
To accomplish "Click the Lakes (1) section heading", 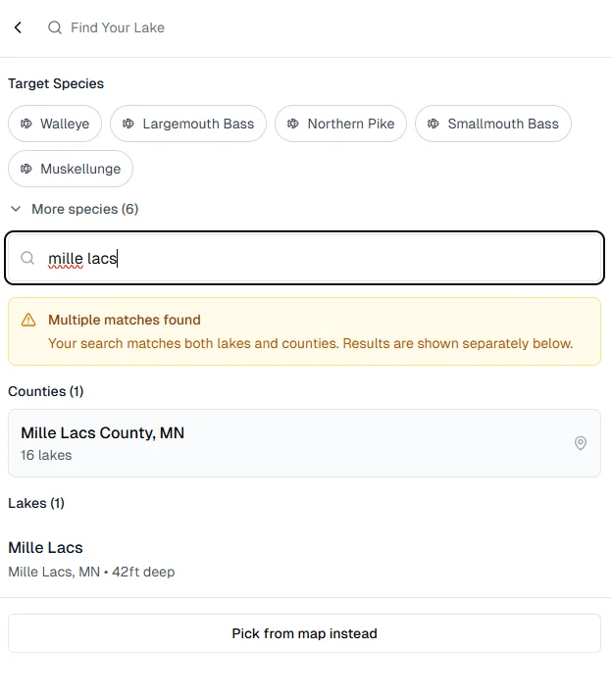I will pyautogui.click(x=36, y=503).
